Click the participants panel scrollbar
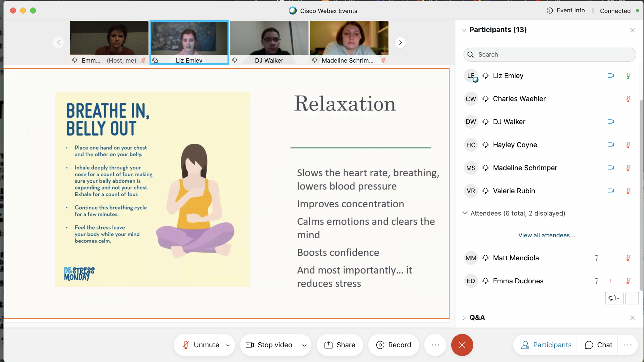The height and width of the screenshot is (362, 644). 641,195
